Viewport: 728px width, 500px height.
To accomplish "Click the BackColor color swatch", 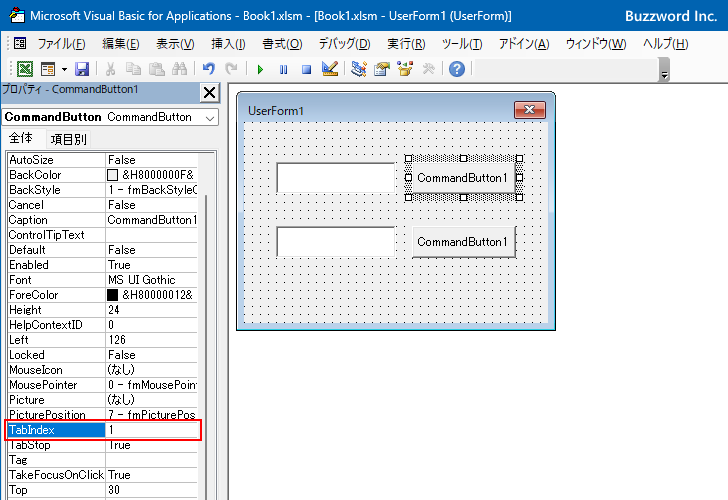I will tap(112, 175).
